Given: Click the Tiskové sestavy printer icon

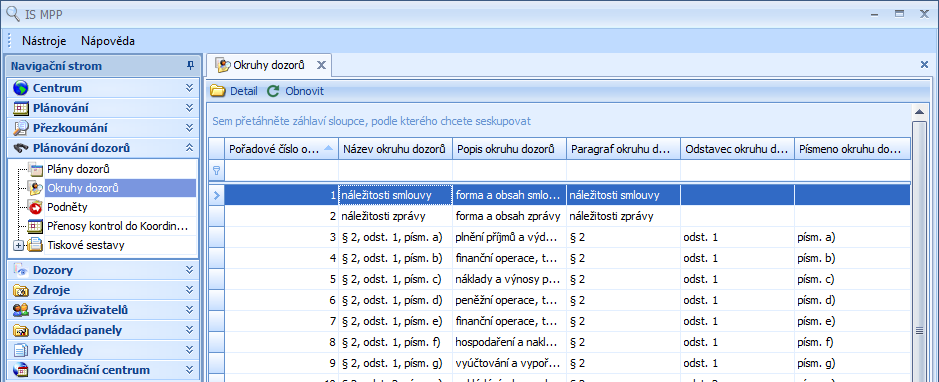Looking at the screenshot, I should click(36, 245).
